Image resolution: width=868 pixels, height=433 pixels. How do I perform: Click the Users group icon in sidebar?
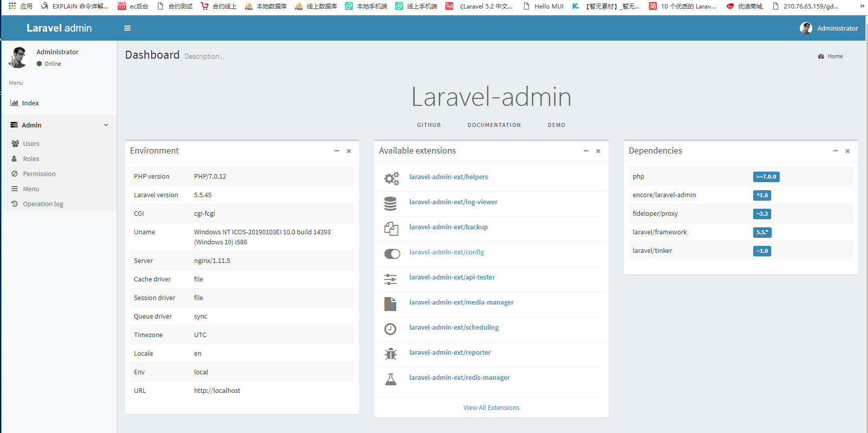15,143
